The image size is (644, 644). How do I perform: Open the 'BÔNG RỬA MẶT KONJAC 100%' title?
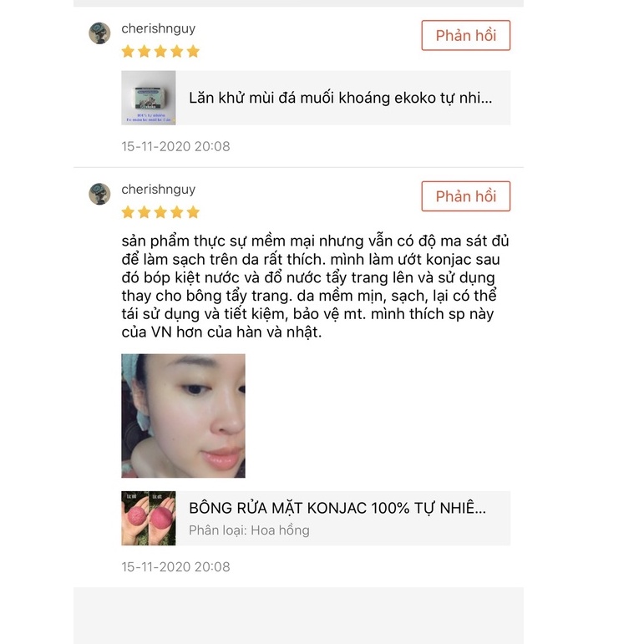337,508
